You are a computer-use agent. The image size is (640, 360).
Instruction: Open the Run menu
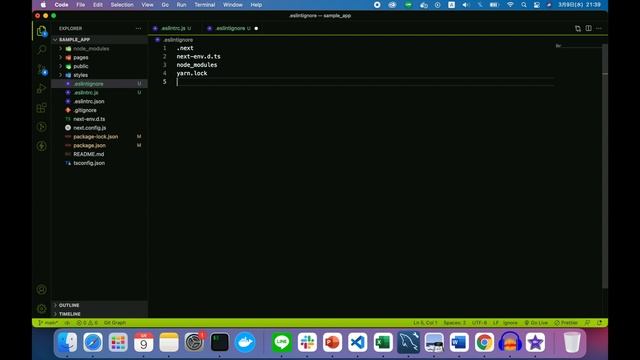coord(181,5)
